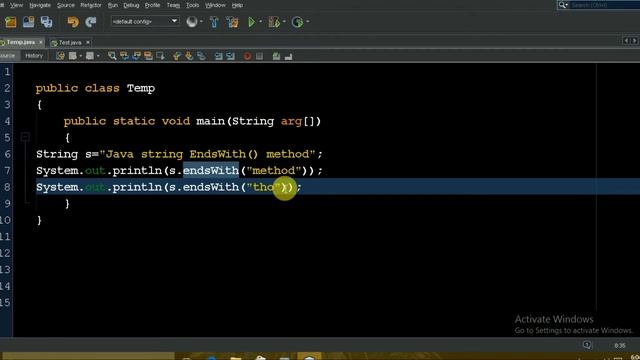Close the Test.java tab

tap(88, 42)
